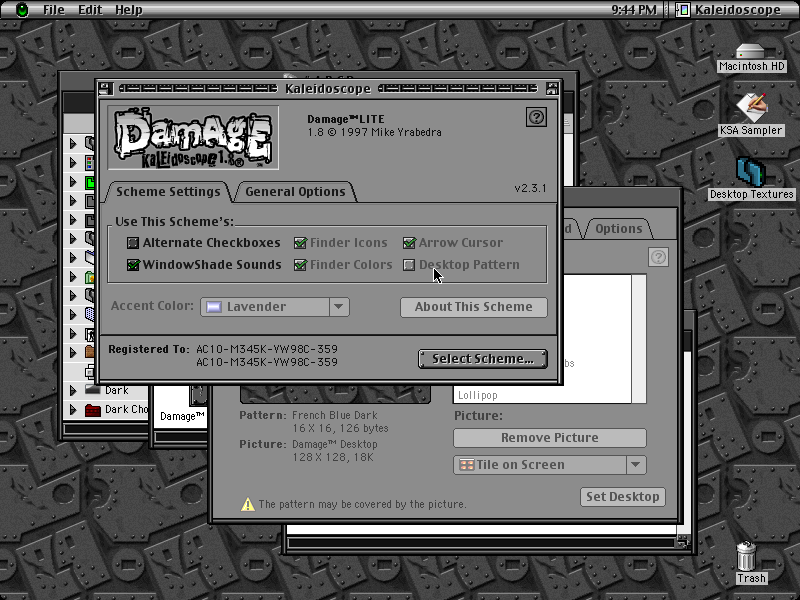
Task: Open the Edit menu
Action: [x=90, y=10]
